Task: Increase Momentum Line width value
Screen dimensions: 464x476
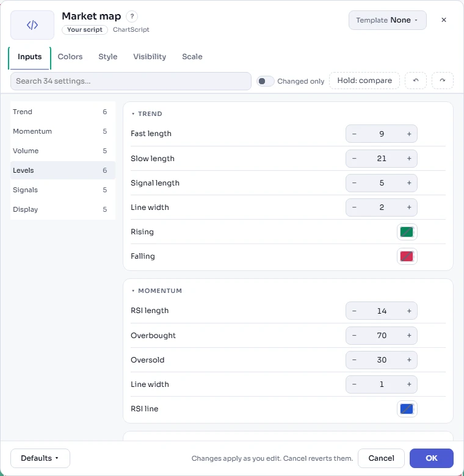Action: (x=409, y=384)
